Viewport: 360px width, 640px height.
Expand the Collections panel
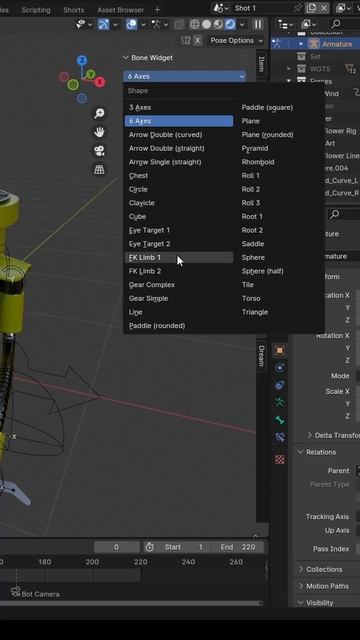click(x=301, y=569)
